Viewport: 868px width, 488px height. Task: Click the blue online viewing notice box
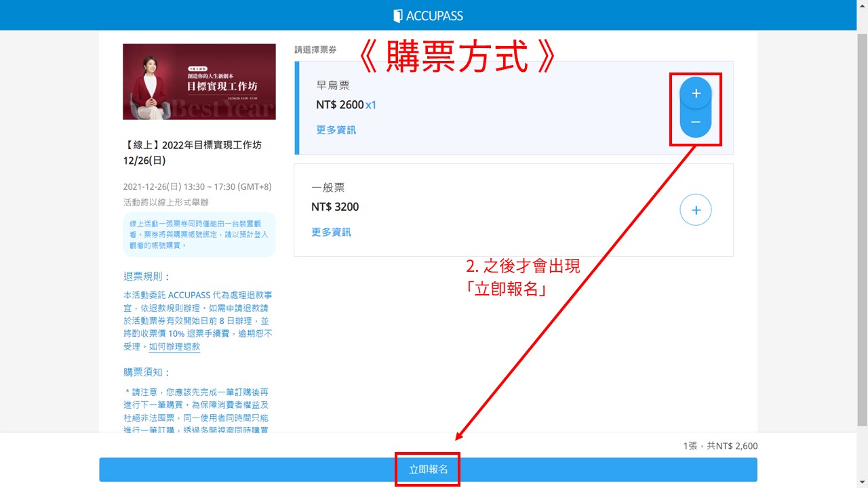click(199, 235)
